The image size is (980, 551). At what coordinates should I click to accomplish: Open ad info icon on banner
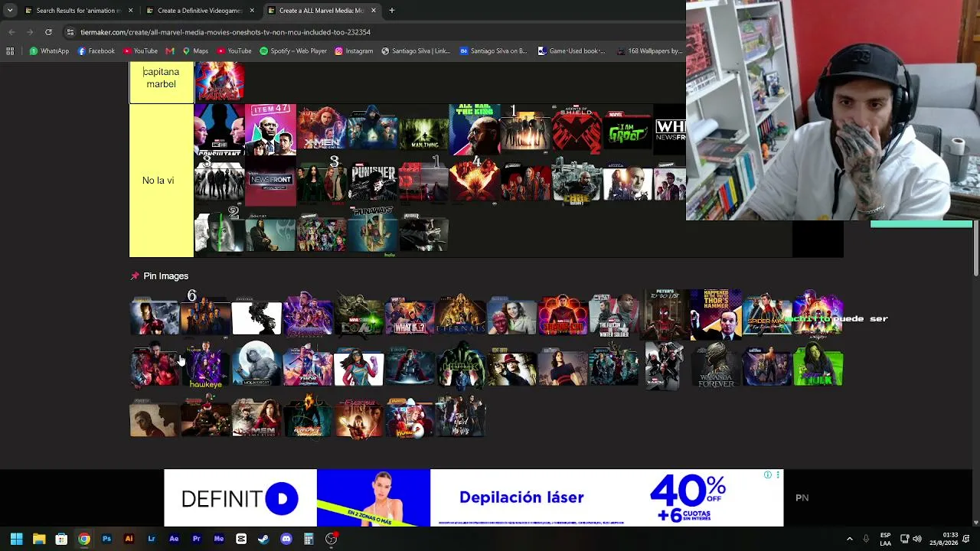click(x=768, y=475)
